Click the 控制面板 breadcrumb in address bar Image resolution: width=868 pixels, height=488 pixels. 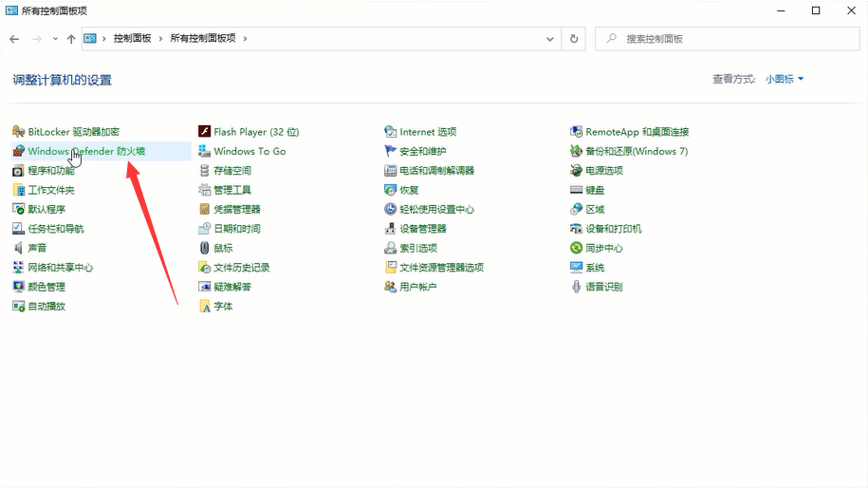pos(132,39)
